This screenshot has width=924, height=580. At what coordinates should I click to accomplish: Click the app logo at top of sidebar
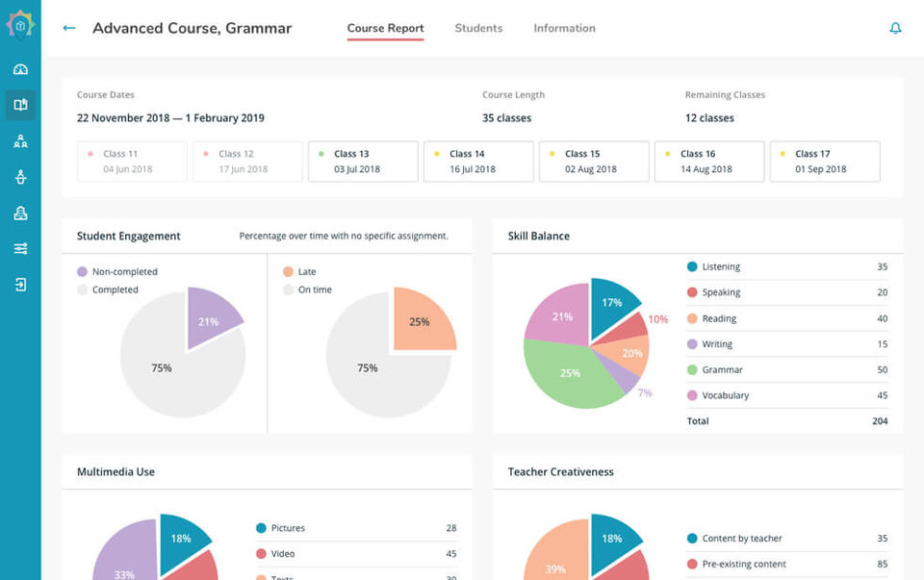point(20,25)
